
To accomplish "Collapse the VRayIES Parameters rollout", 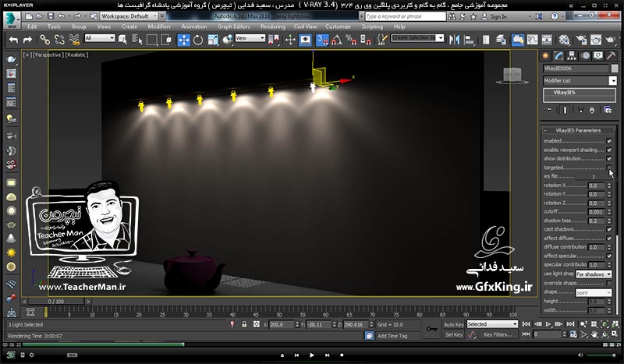I will click(x=578, y=130).
